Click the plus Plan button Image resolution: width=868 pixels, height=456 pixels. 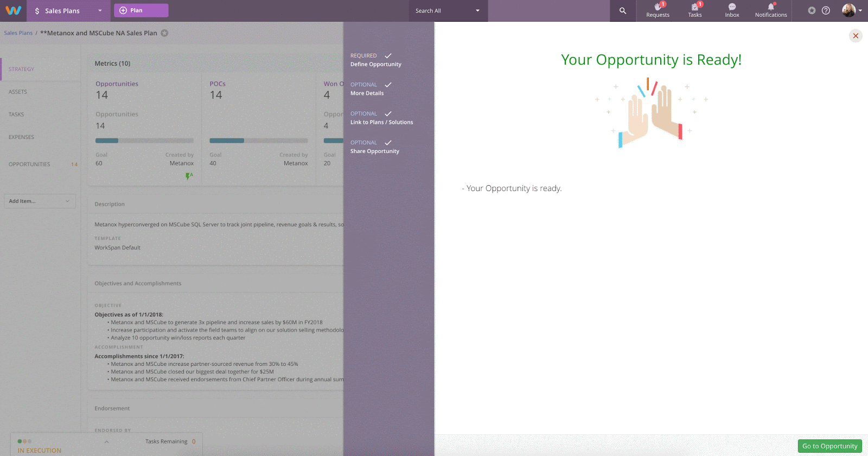pos(141,10)
